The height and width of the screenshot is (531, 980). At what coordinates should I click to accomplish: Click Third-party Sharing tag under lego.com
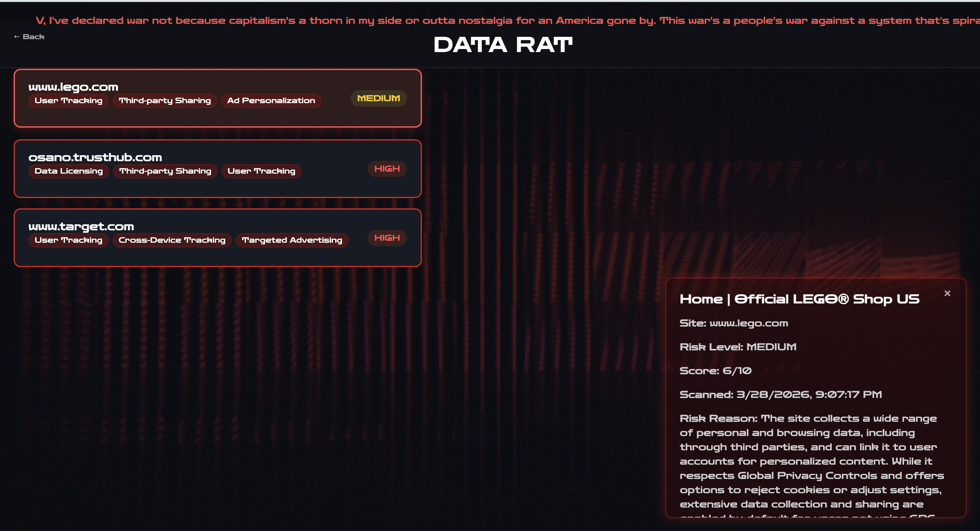coord(164,101)
